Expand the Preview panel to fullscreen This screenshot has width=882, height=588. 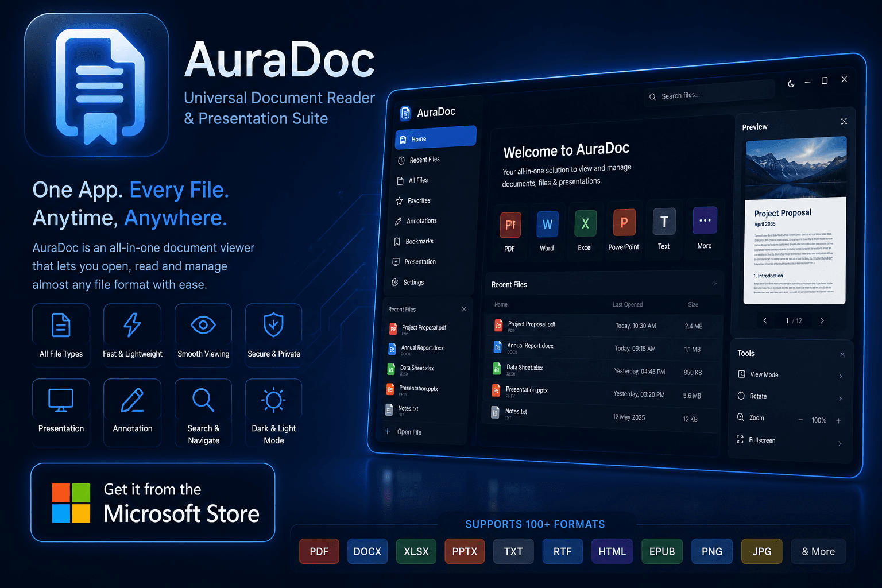844,121
